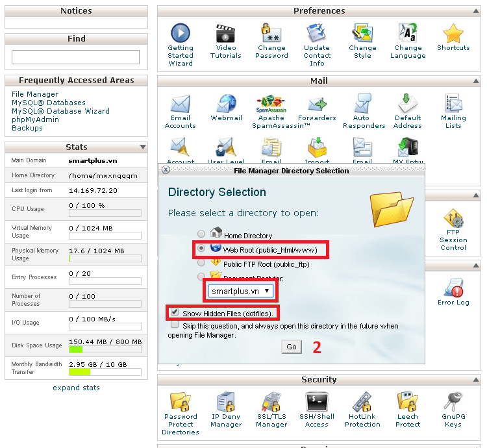Screen dimensions: 487x448
Task: Toggle Show Hidden Files (dotfiles) checkbox
Action: click(x=174, y=312)
